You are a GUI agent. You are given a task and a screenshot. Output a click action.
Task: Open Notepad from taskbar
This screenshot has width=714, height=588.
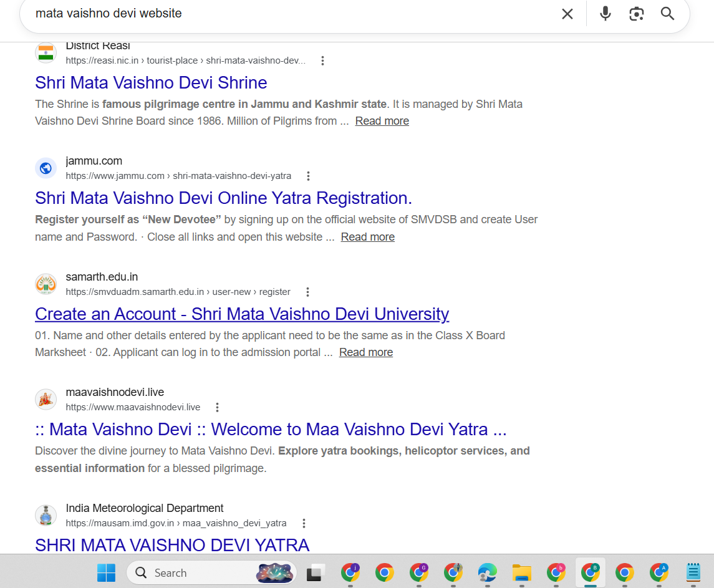(x=693, y=572)
